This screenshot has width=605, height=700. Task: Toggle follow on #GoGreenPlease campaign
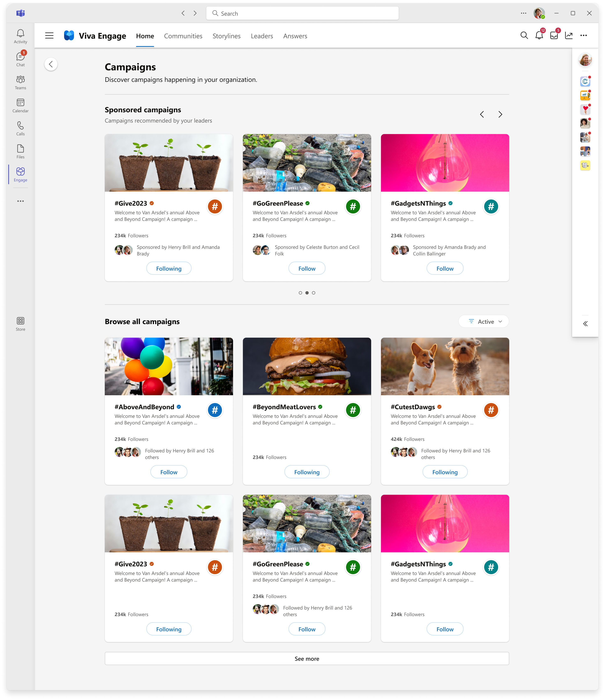pyautogui.click(x=307, y=268)
